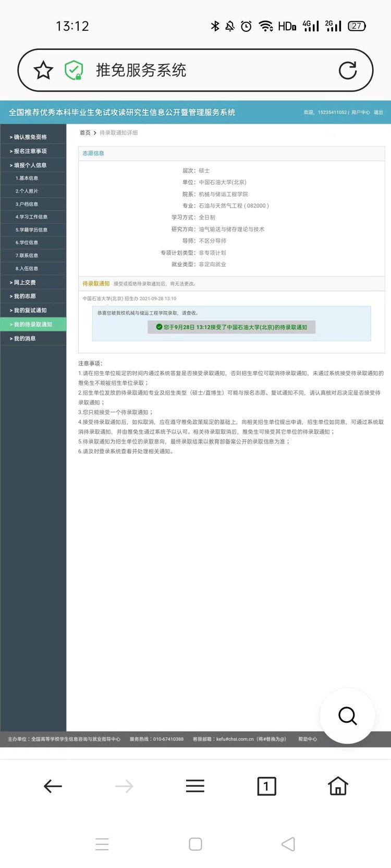Click 帮助中心 footer link
Viewport: 391px width, 868px height.
tap(308, 739)
